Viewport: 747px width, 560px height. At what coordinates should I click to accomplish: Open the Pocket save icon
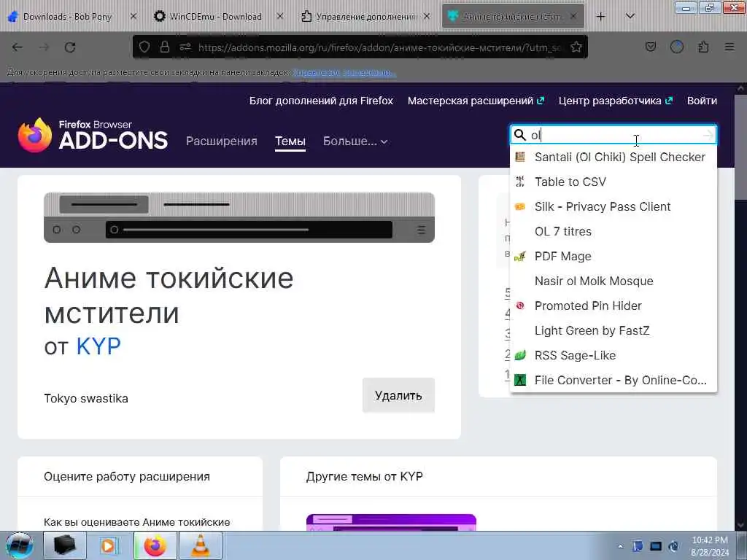coord(651,47)
